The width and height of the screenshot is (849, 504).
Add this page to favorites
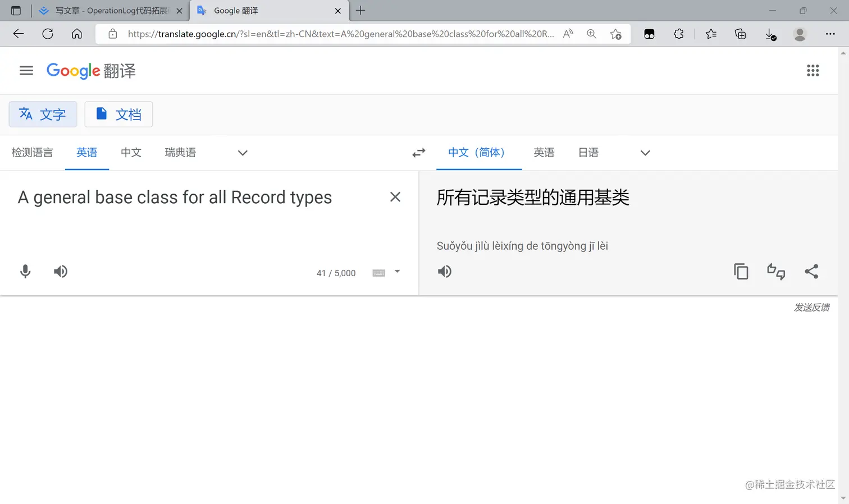616,34
